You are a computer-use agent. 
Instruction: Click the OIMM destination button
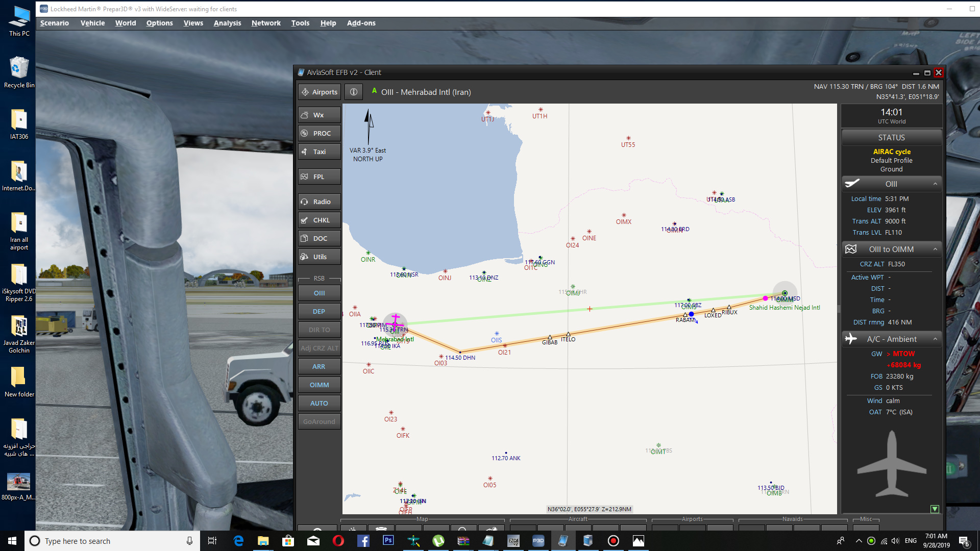(x=320, y=385)
